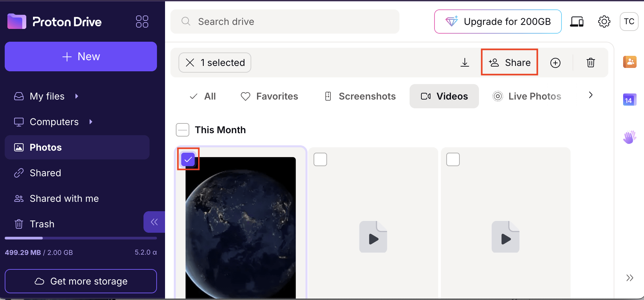Viewport: 644px width, 300px height.
Task: Open My files in sidebar
Action: [x=47, y=96]
